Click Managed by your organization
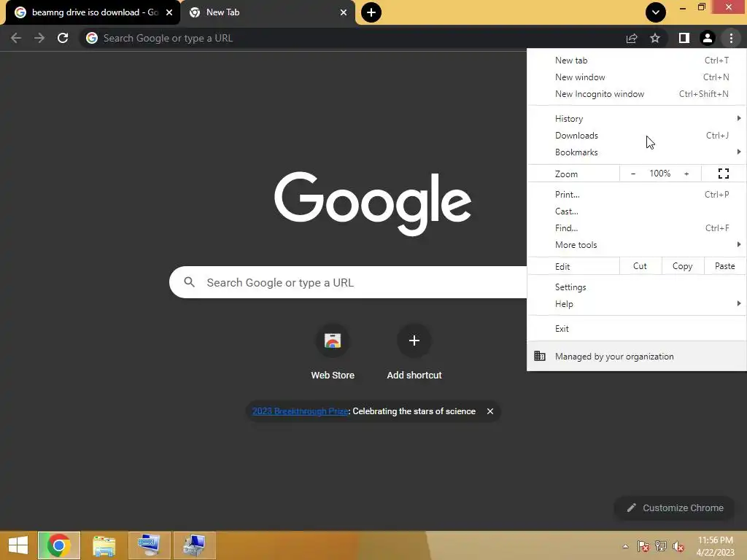Viewport: 747px width, 560px height. [636, 356]
